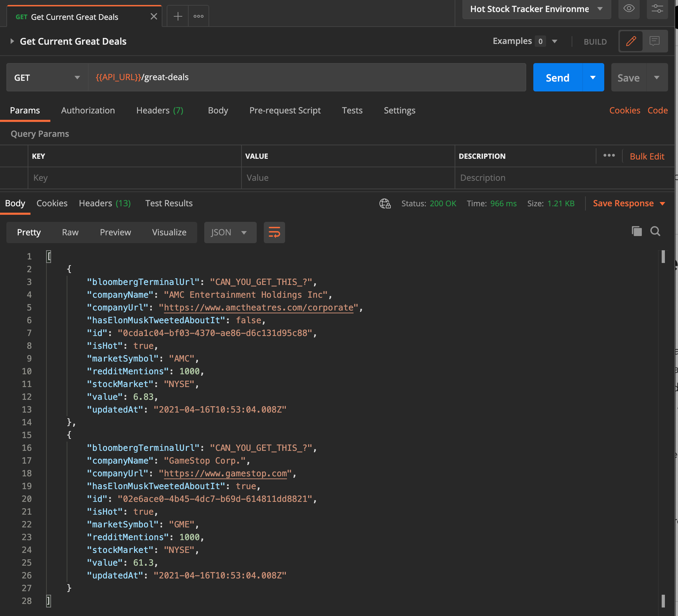Switch to the Authorization tab
678x616 pixels.
tap(88, 111)
